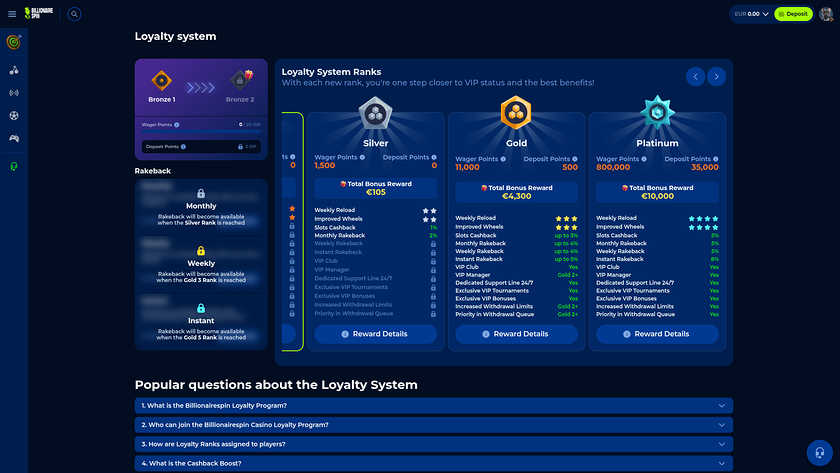Click the green Deposit button
840x473 pixels.
793,14
